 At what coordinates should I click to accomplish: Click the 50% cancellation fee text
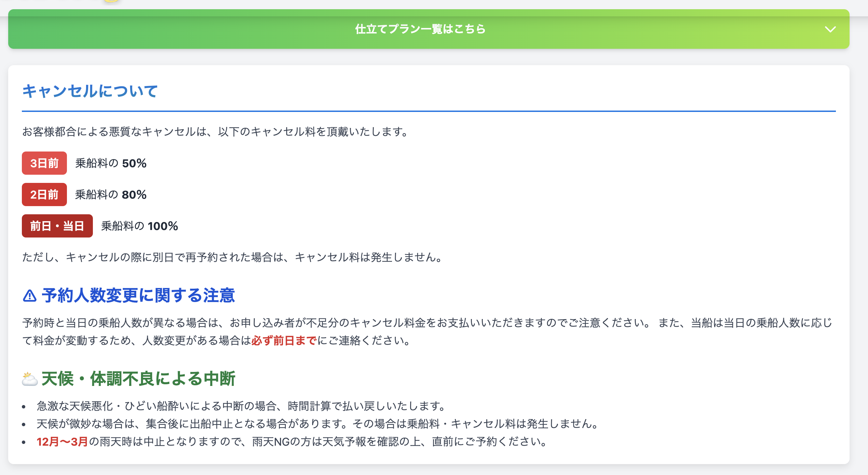pos(134,163)
